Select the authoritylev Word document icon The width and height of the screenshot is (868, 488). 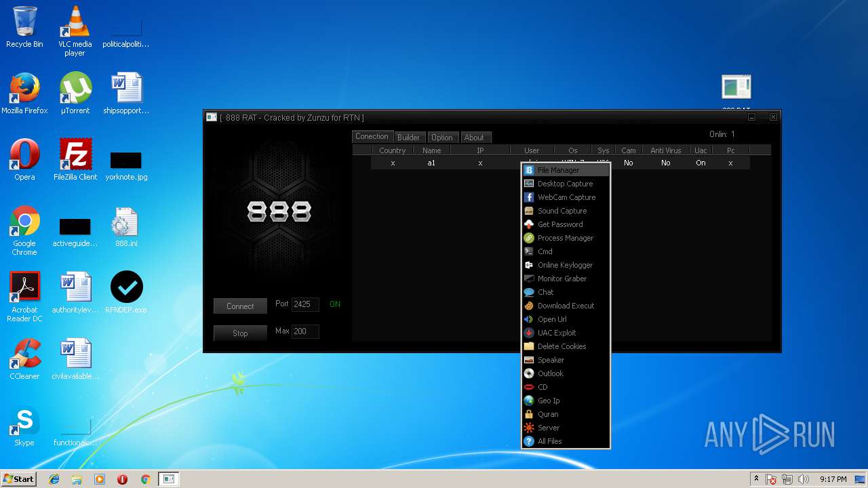[x=75, y=293]
